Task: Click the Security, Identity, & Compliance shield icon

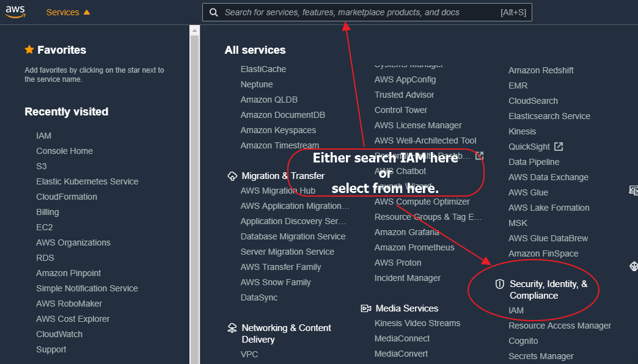Action: (x=500, y=284)
